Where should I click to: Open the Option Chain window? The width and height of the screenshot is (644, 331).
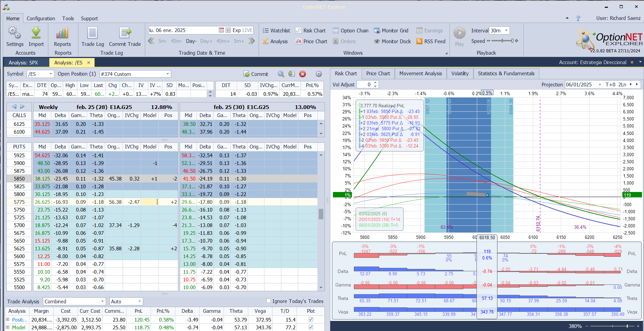351,31
